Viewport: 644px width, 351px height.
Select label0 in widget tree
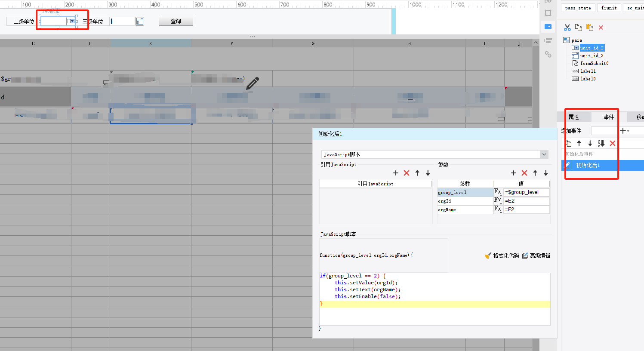pyautogui.click(x=588, y=79)
